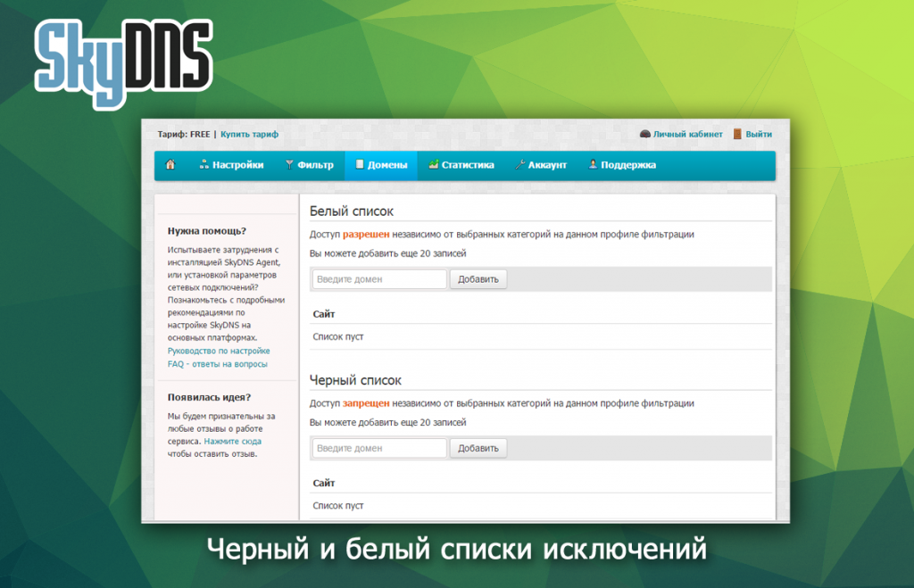Click the SkyDNS logo
The width and height of the screenshot is (914, 588).
pyautogui.click(x=123, y=63)
